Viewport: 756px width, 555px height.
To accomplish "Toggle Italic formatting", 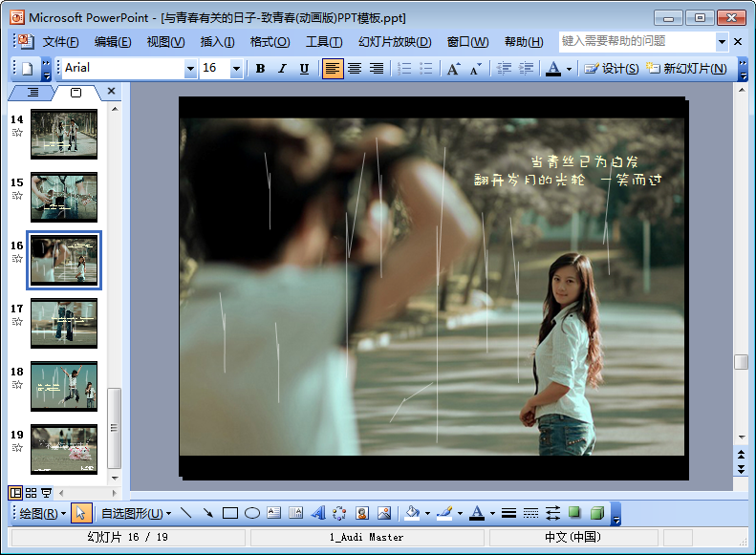I will pyautogui.click(x=282, y=69).
